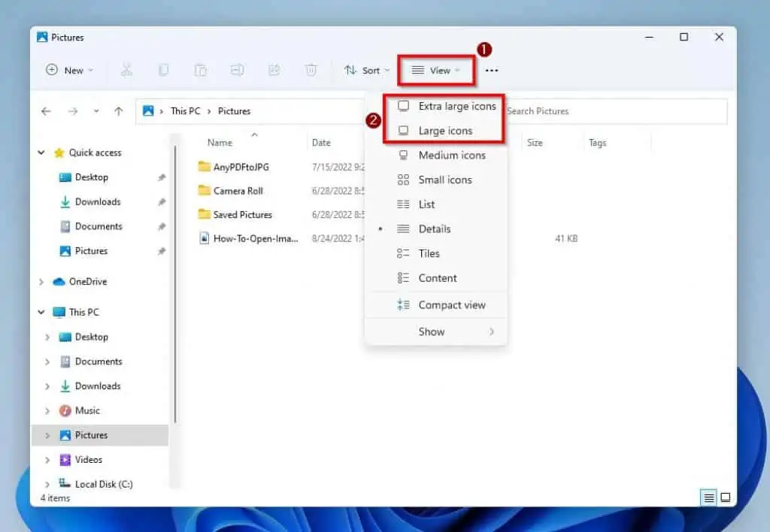770x532 pixels.
Task: Open the New button menu
Action: pyautogui.click(x=68, y=70)
